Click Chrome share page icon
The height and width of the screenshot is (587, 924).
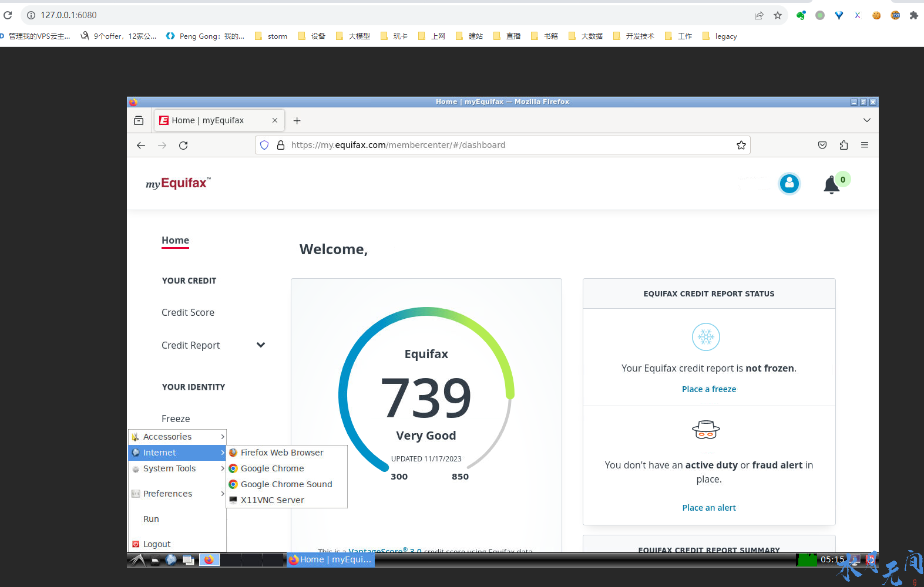(759, 15)
